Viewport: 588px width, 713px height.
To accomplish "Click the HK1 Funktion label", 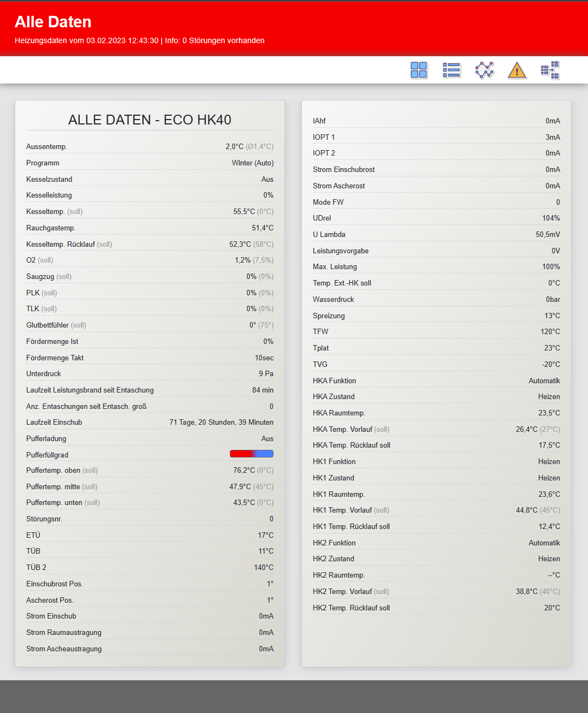I will [334, 461].
